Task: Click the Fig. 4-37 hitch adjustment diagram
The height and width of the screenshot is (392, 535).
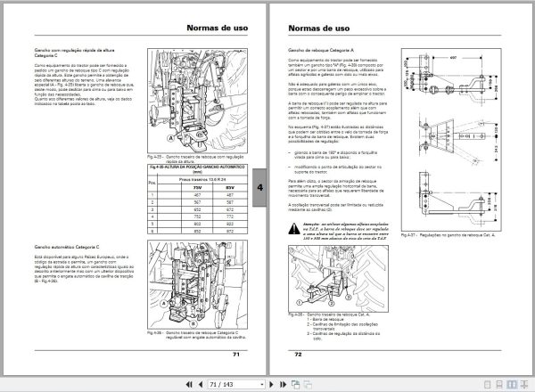Action: [451, 139]
